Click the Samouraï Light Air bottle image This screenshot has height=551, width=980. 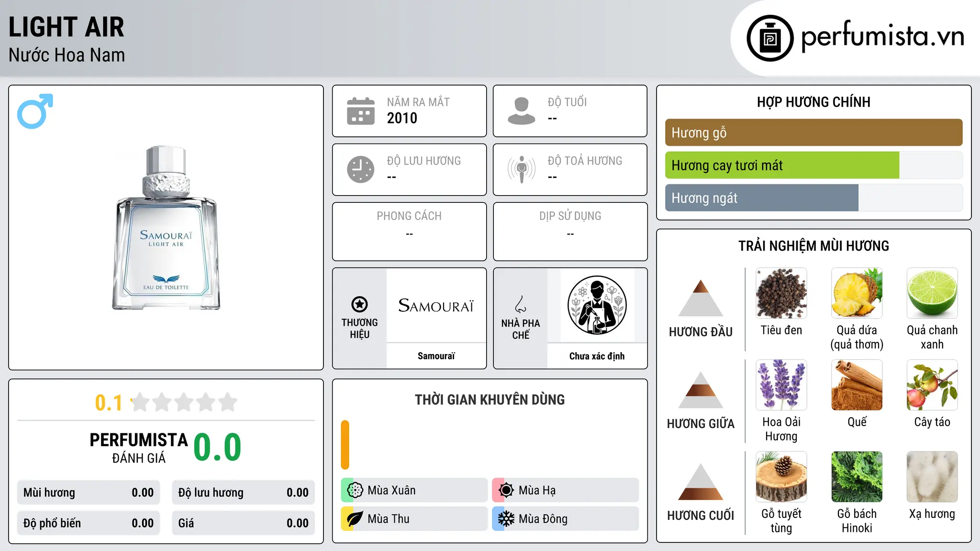166,228
